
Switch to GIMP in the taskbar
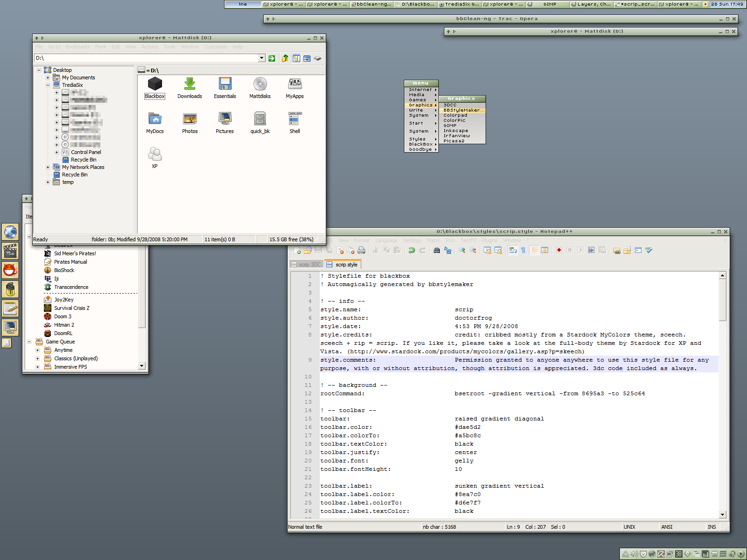click(548, 4)
